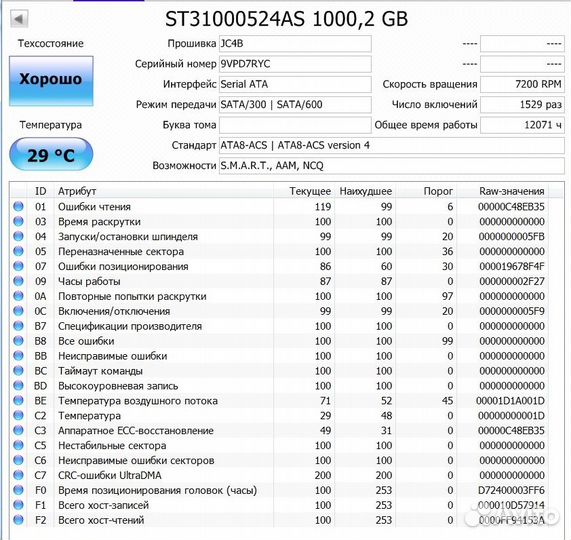Image resolution: width=571 pixels, height=540 pixels.
Task: Select the ID cell 0A
Action: tap(40, 296)
